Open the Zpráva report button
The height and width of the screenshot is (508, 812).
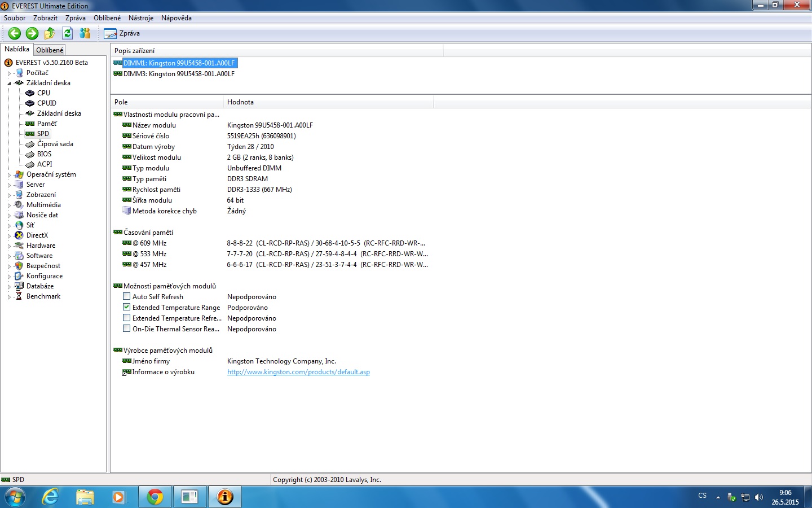tap(122, 33)
